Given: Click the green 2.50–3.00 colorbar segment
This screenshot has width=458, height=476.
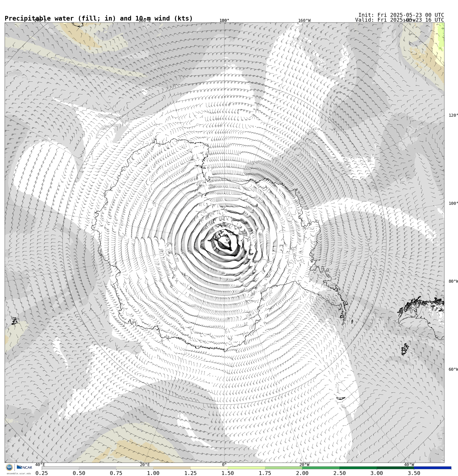Looking at the screenshot, I should pyautogui.click(x=358, y=468).
